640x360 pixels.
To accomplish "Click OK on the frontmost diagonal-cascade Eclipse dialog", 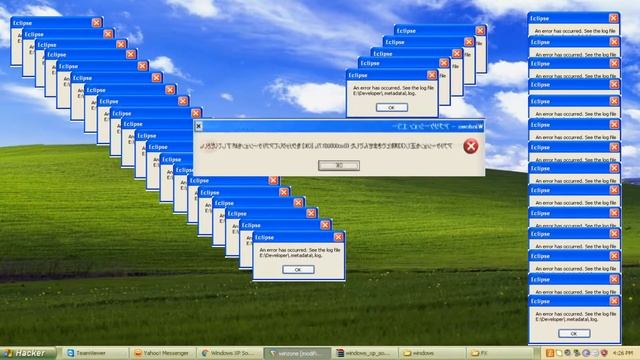I will [x=298, y=269].
